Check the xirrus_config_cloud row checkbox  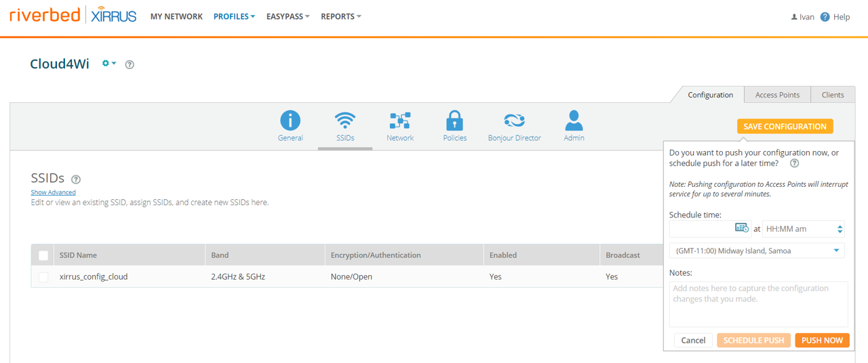[43, 277]
